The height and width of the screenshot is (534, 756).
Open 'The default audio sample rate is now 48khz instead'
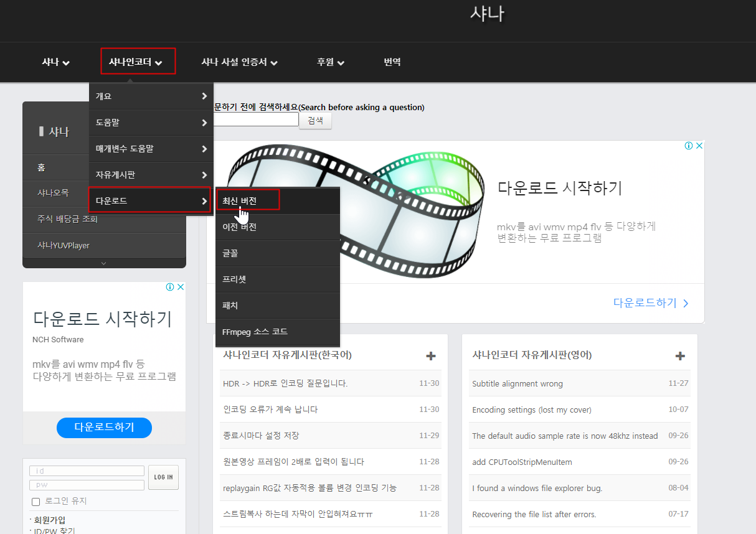pyautogui.click(x=565, y=436)
